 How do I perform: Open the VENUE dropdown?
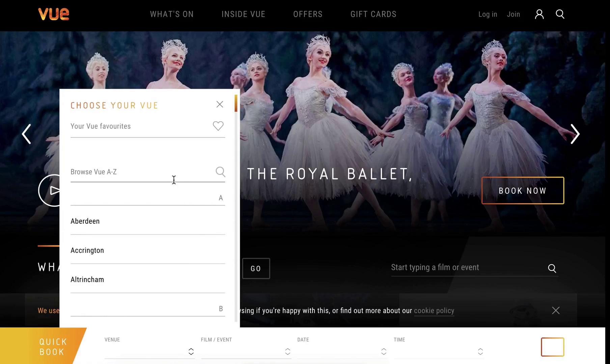tap(149, 352)
